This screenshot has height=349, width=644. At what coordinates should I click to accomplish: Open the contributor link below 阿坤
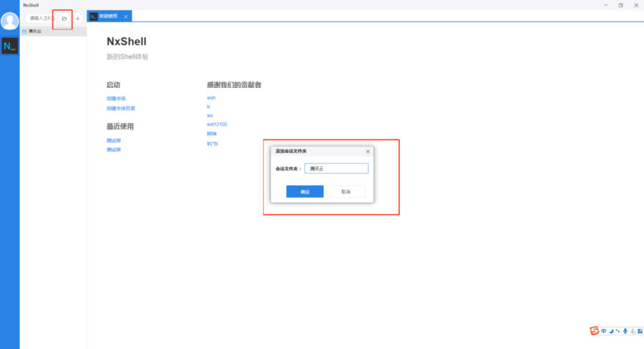(213, 144)
